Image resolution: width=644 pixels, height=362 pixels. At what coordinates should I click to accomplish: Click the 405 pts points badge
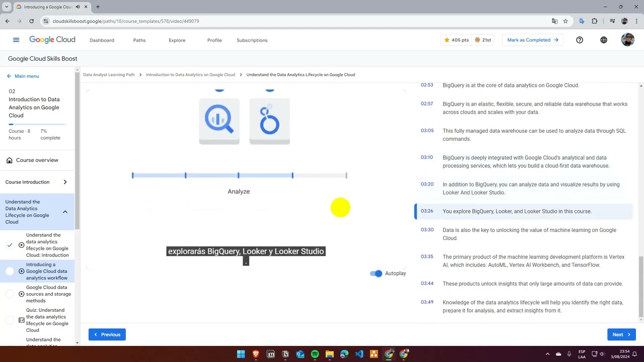pos(456,40)
